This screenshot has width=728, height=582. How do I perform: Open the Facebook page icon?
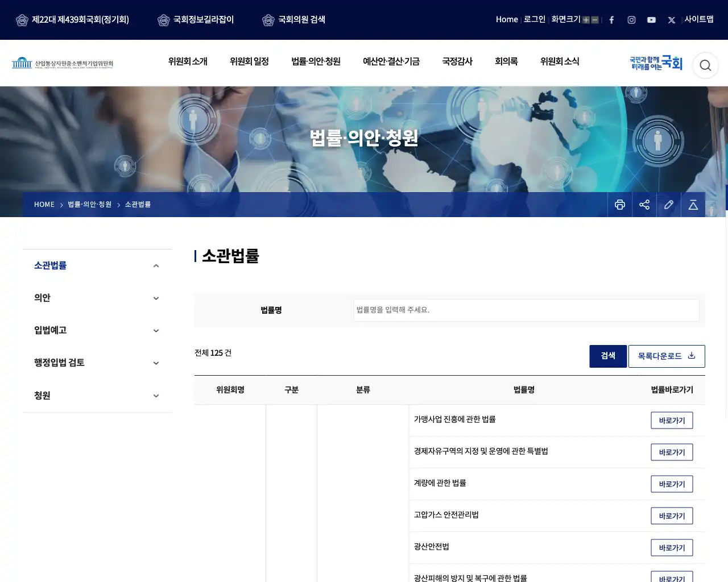point(611,20)
